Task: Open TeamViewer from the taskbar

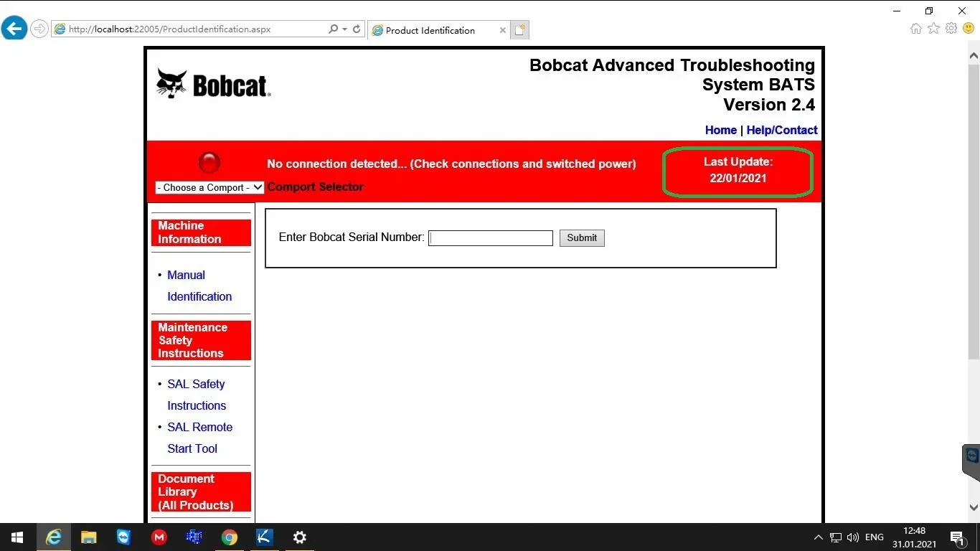Action: 124,537
